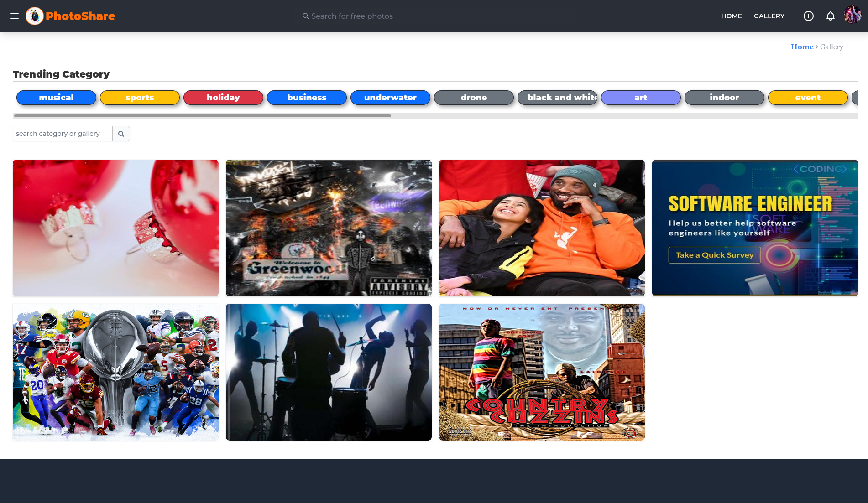Open GALLERY in the navbar
Screen dimensions: 868x503
[769, 16]
